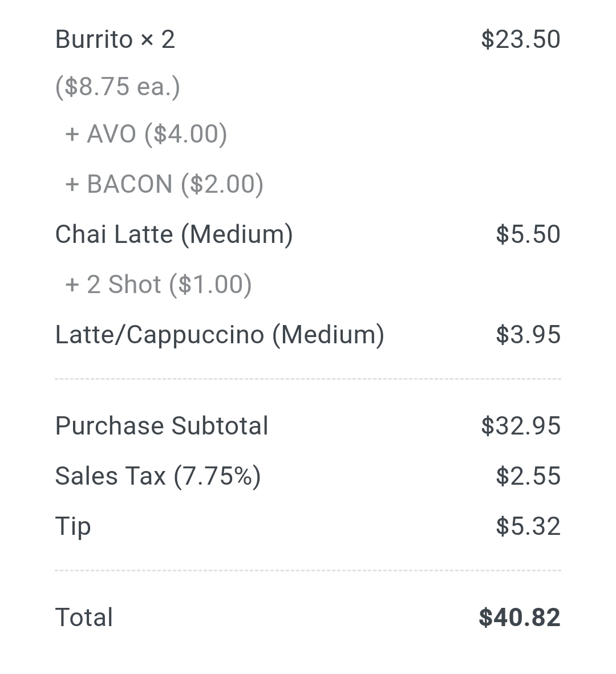Click the Total label
This screenshot has width=616, height=674.
pyautogui.click(x=84, y=618)
